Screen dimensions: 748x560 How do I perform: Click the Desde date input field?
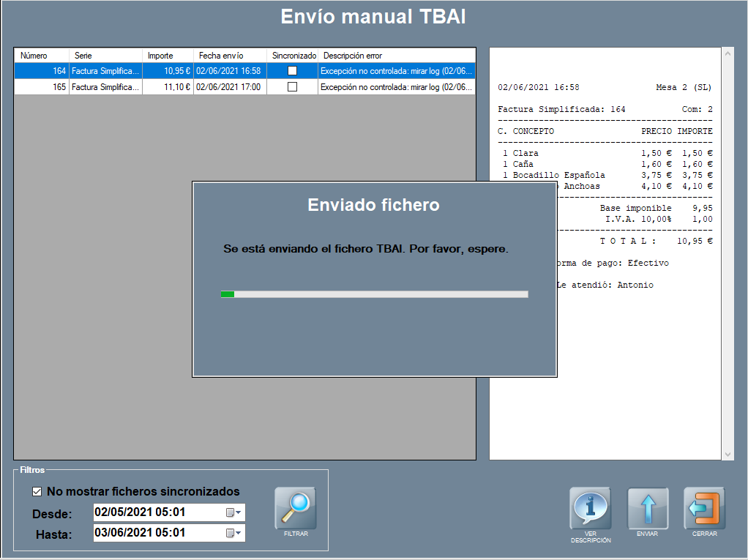(x=157, y=512)
